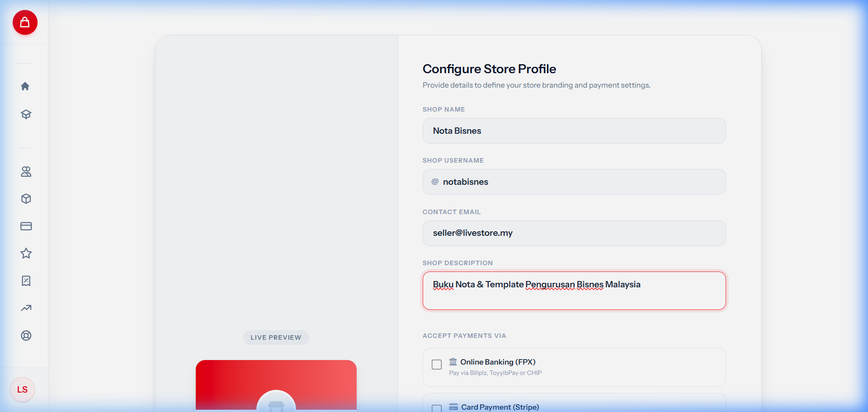Image resolution: width=868 pixels, height=412 pixels.
Task: Click the SHOP DESCRIPTION label
Action: click(458, 263)
